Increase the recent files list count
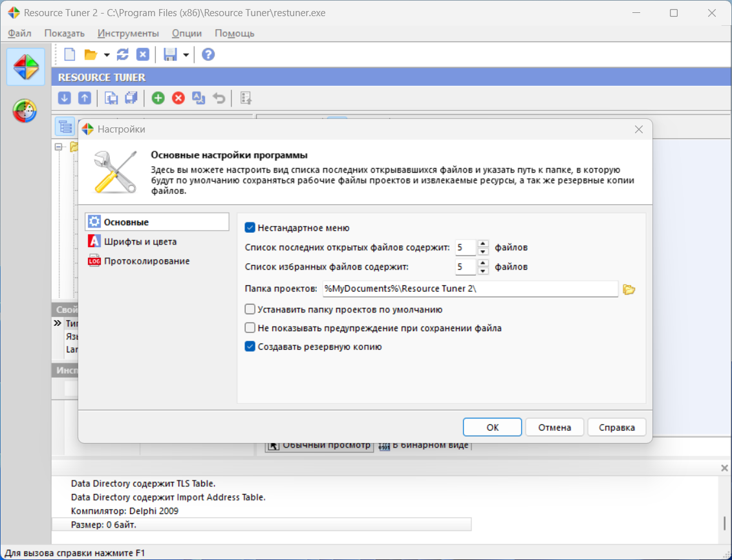 (x=483, y=244)
